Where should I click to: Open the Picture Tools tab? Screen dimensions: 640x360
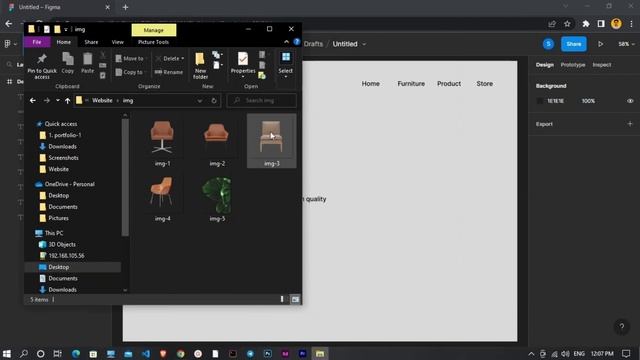(153, 42)
